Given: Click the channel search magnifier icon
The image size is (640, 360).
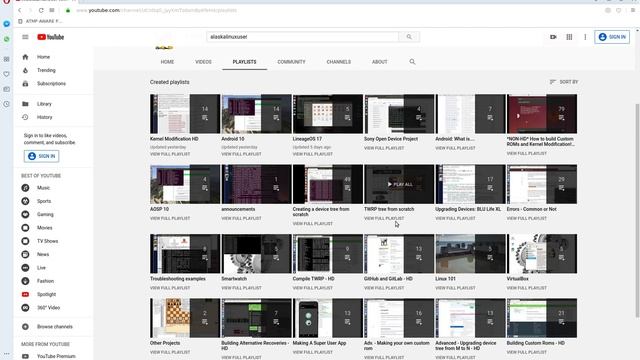Looking at the screenshot, I should tap(412, 62).
